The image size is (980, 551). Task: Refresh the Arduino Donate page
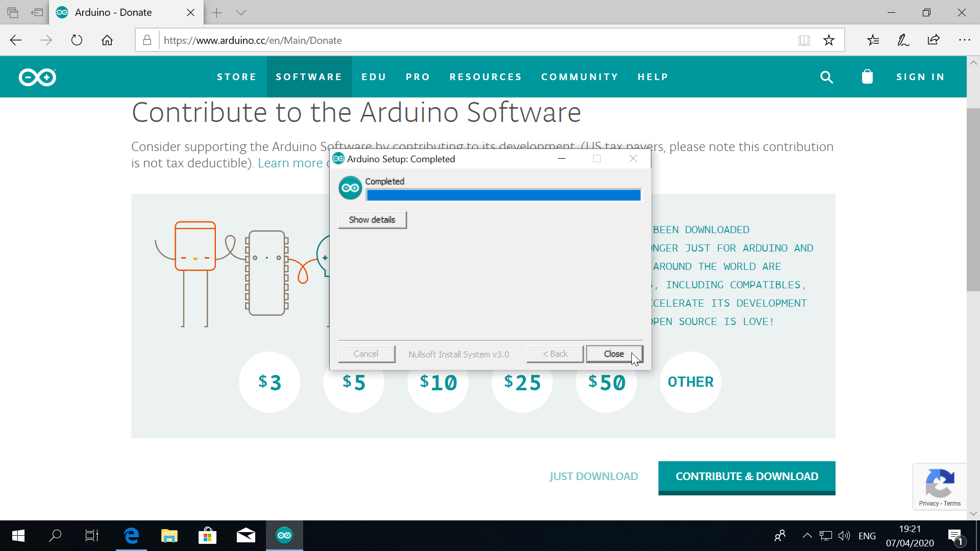[x=77, y=40]
